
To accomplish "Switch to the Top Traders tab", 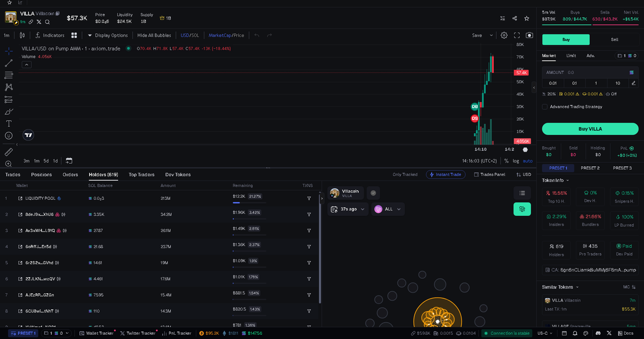I will click(x=142, y=175).
